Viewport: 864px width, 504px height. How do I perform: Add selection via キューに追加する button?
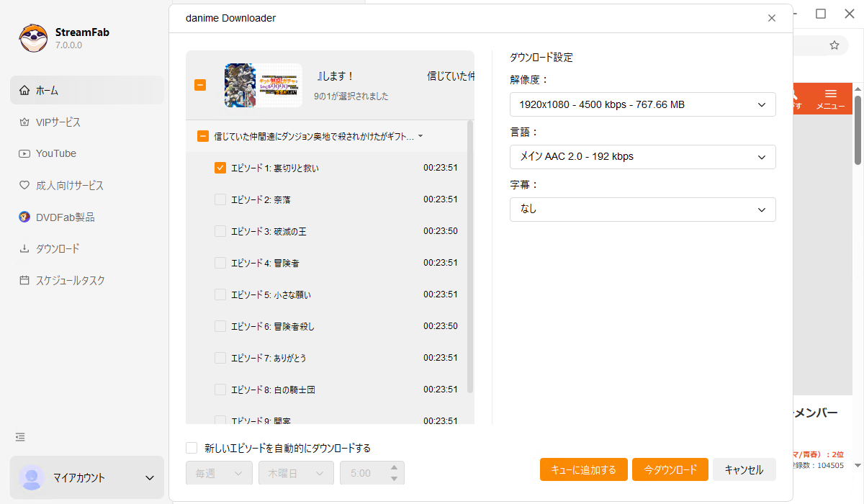click(583, 469)
